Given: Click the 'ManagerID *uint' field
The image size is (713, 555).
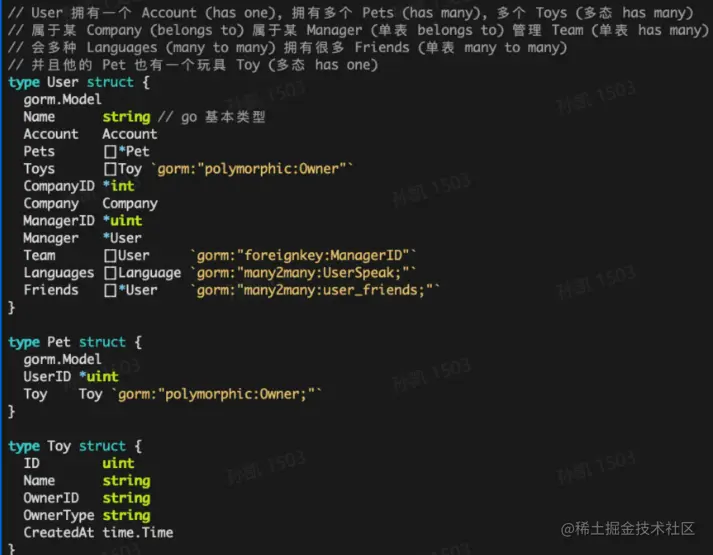Looking at the screenshot, I should tap(83, 220).
